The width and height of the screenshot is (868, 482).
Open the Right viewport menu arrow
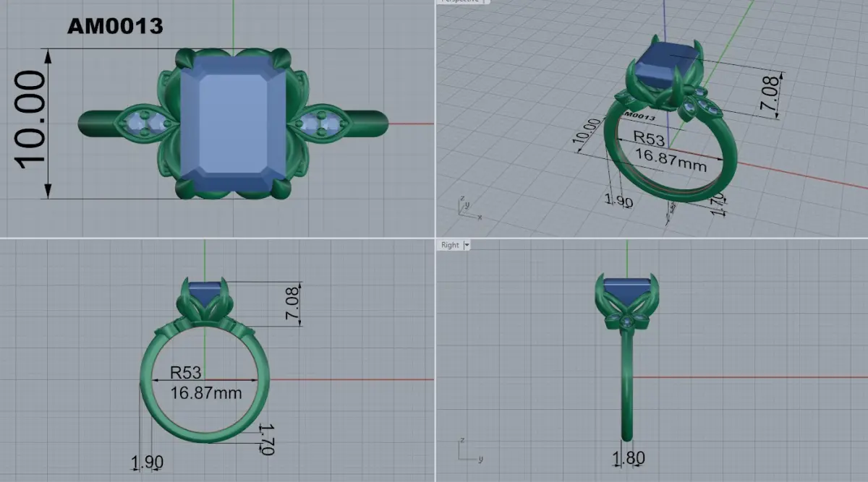tap(467, 245)
